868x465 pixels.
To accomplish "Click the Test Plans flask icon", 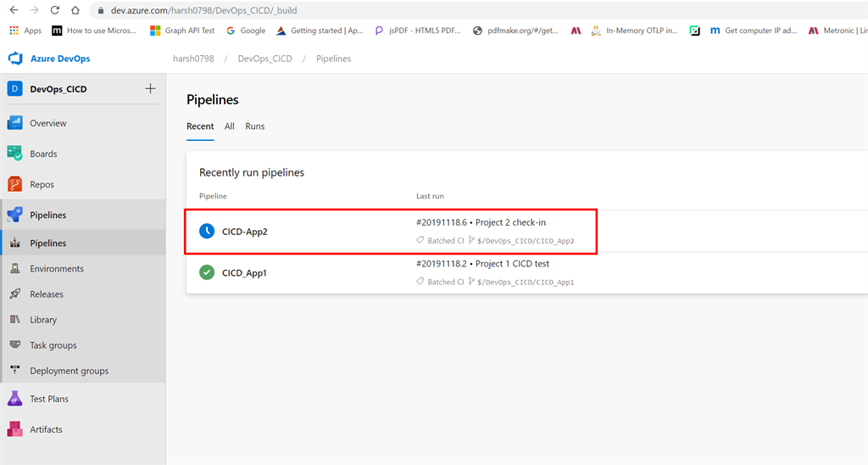I will click(x=15, y=399).
